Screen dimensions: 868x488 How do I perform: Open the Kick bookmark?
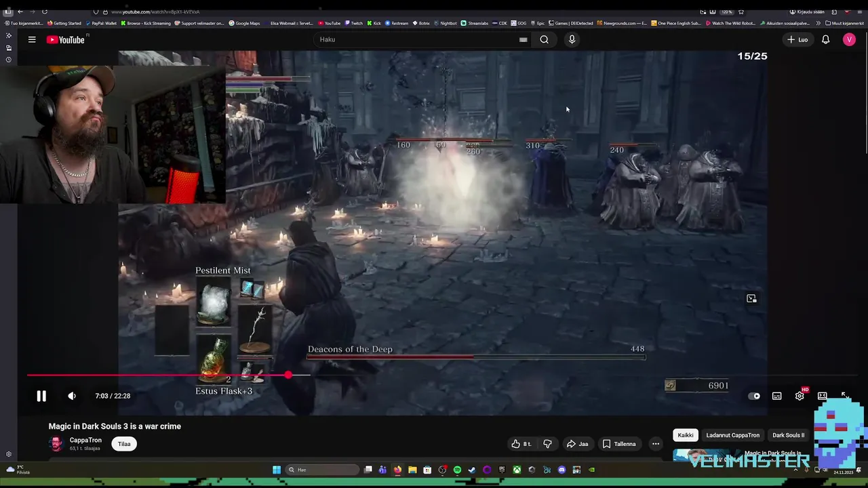[x=374, y=23]
